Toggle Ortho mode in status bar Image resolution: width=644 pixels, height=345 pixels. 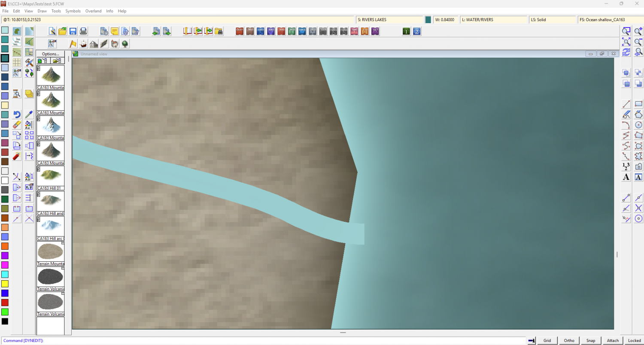[x=569, y=340]
